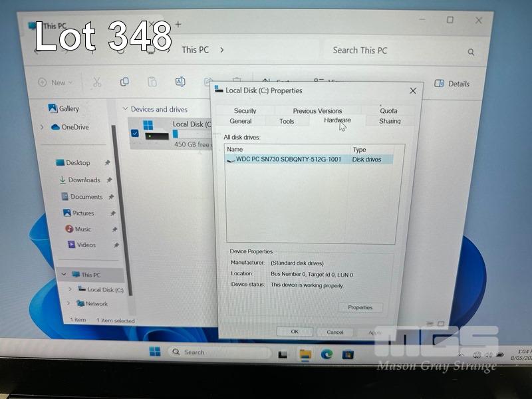Viewport: 532px width, 399px height.
Task: Click the Copy icon in Explorer toolbar
Action: [x=124, y=82]
